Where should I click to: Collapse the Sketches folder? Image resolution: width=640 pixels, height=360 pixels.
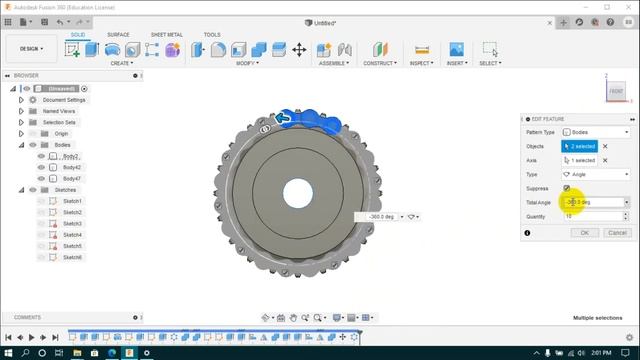pos(21,190)
